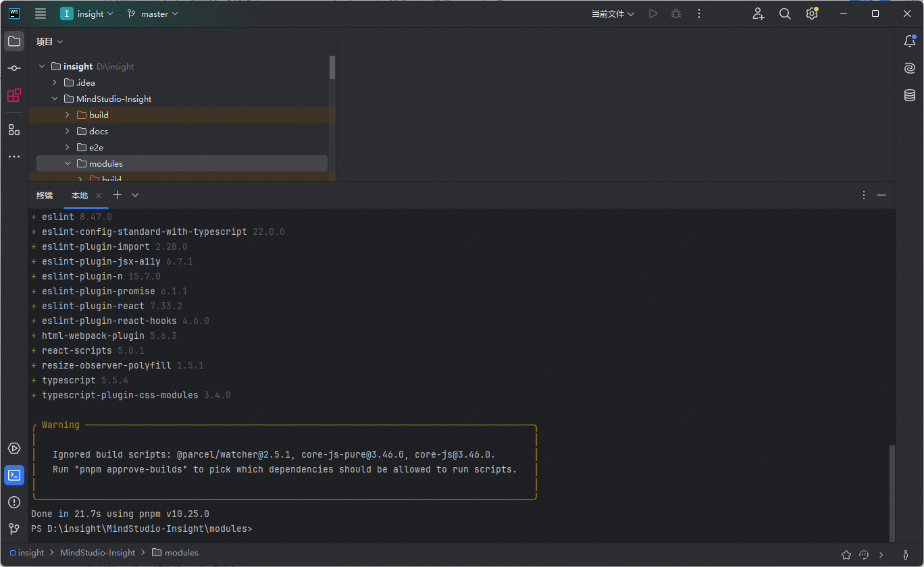Click the WebStorm logo icon

coord(14,13)
